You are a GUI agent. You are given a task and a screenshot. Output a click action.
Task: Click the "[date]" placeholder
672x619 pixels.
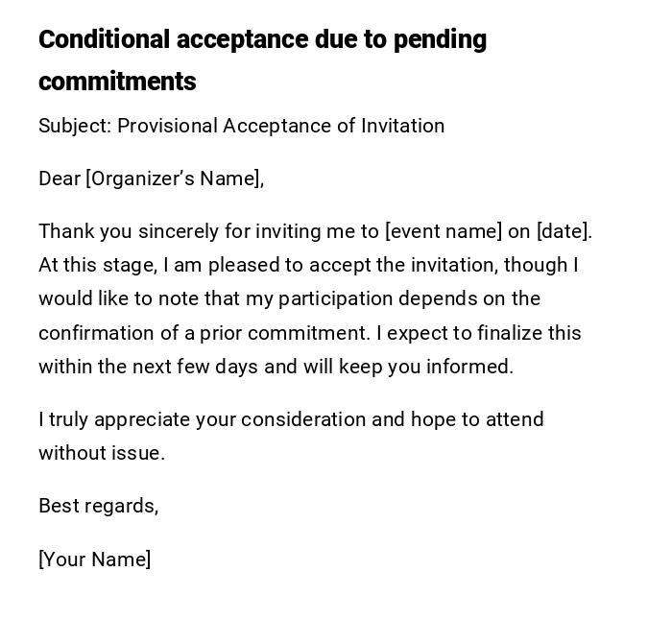[x=564, y=231]
